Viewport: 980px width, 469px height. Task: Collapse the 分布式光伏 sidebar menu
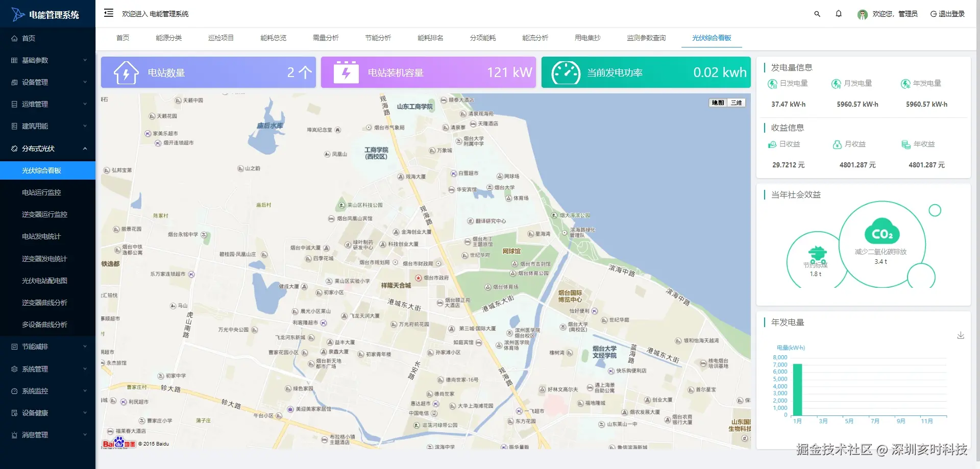click(x=48, y=149)
